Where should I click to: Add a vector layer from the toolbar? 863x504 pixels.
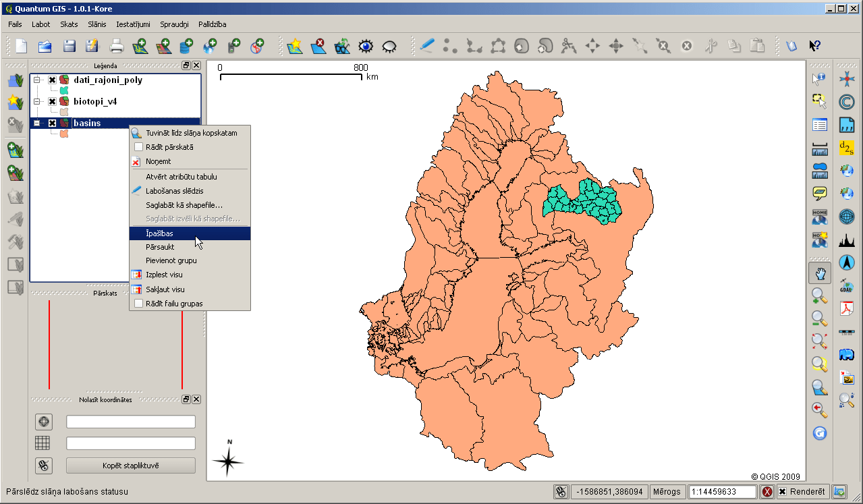pos(140,46)
